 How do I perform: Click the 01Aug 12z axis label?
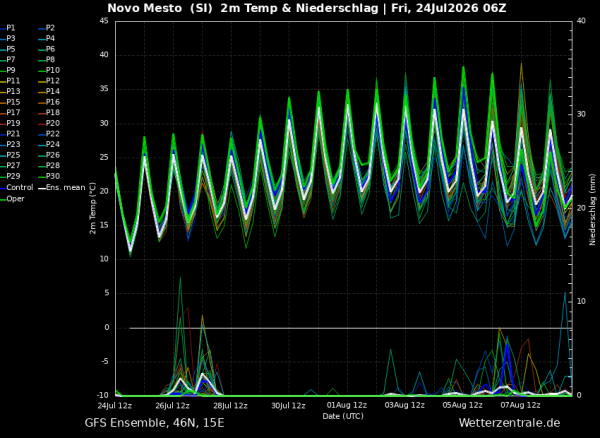click(347, 406)
